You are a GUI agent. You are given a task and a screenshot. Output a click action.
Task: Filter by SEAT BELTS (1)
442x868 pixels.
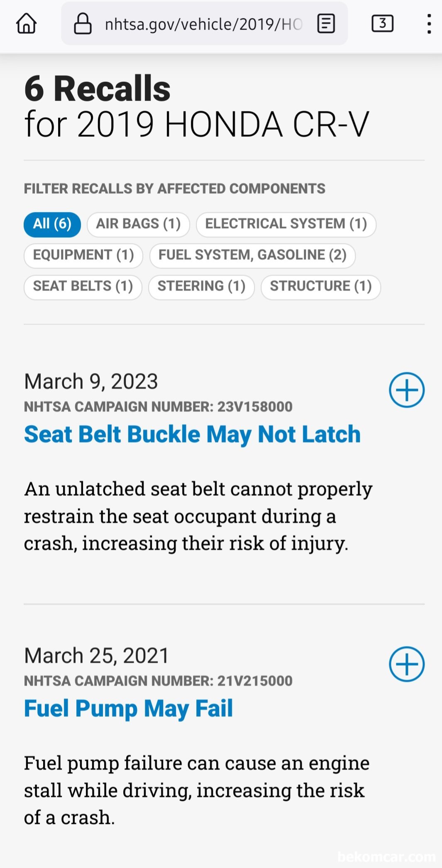(83, 287)
